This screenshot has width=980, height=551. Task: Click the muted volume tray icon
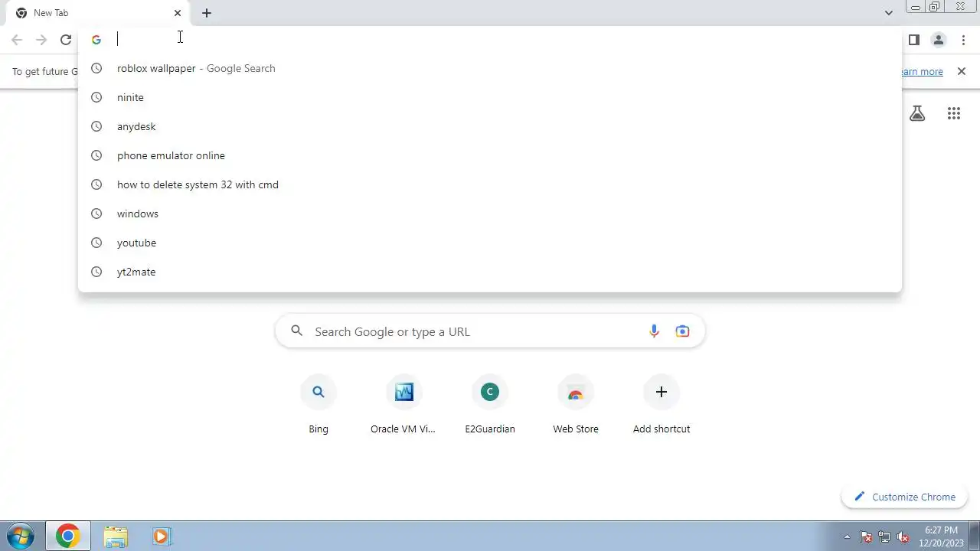(x=903, y=536)
